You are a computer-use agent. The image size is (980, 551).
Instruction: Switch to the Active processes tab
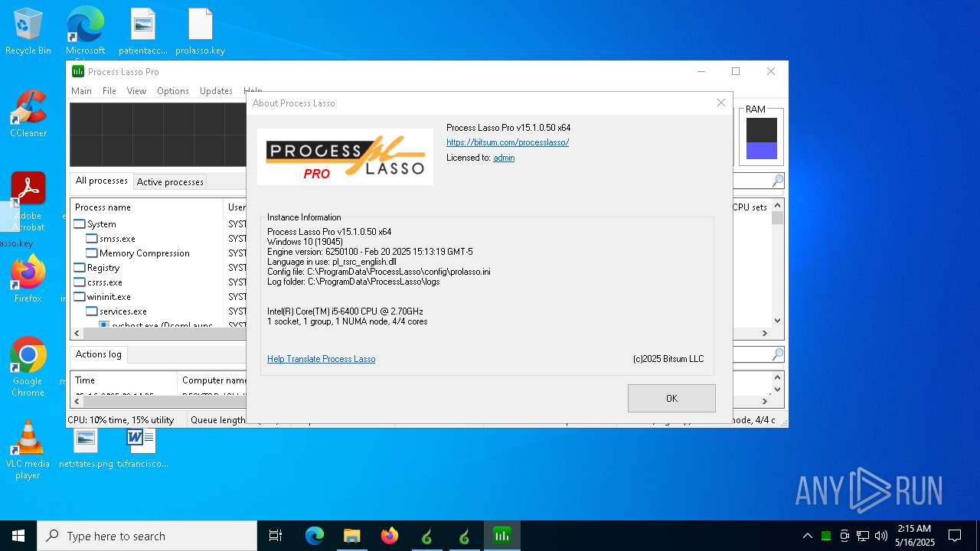tap(170, 181)
